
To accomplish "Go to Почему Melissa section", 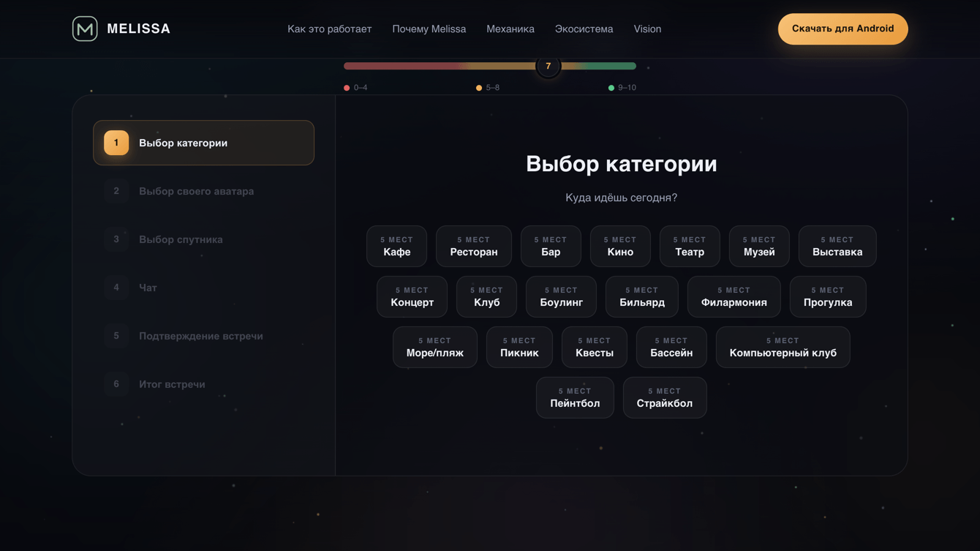I will pos(429,29).
